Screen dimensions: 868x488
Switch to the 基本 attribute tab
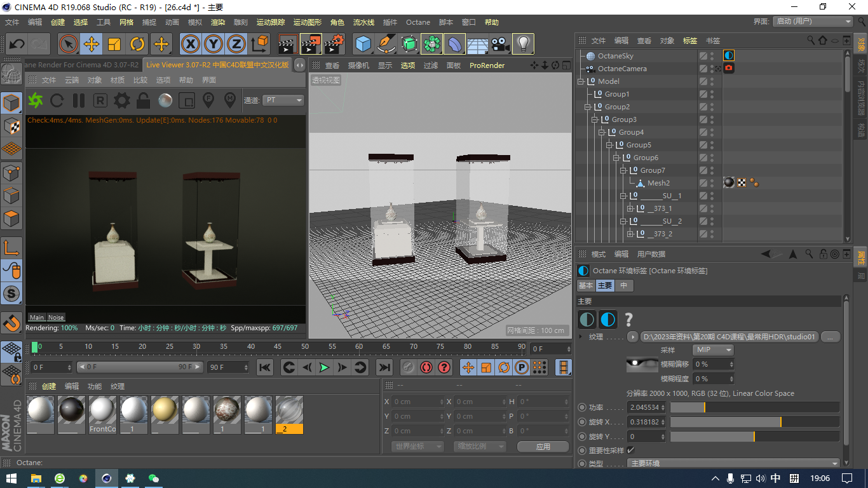tap(586, 286)
